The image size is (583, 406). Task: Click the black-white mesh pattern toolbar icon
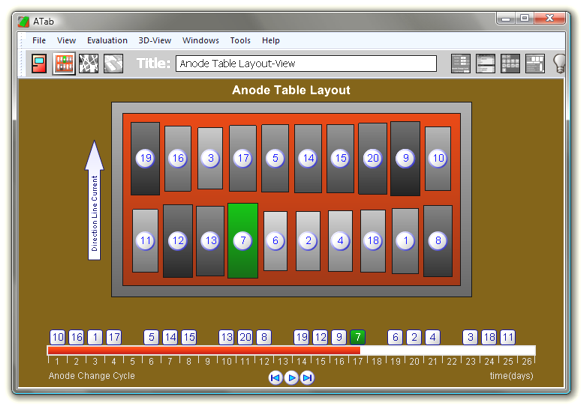point(88,64)
